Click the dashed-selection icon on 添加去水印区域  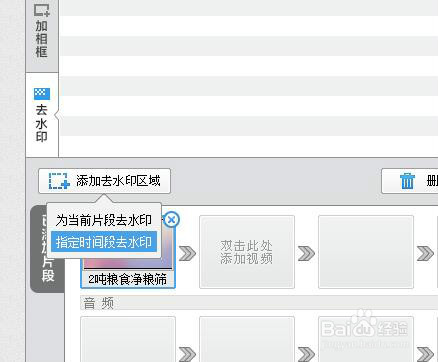[x=59, y=181]
